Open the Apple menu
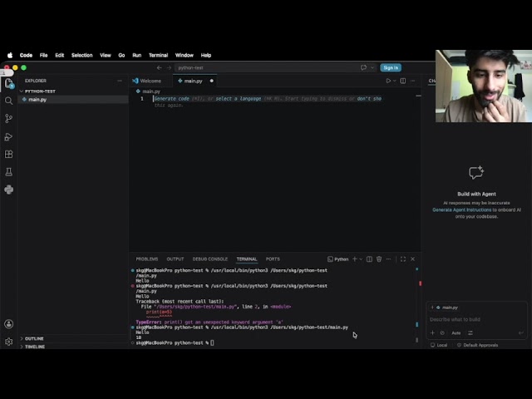The image size is (532, 399). pyautogui.click(x=10, y=56)
